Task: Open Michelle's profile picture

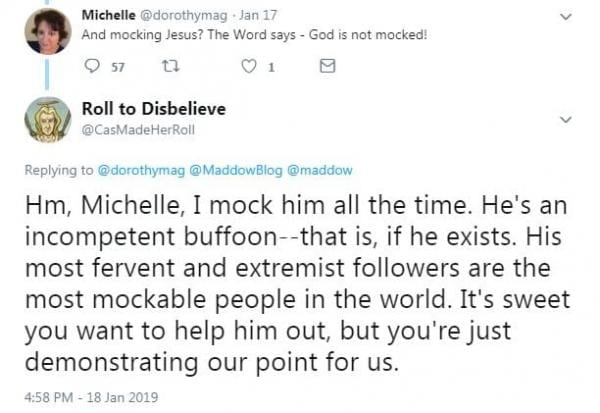Action: (48, 31)
